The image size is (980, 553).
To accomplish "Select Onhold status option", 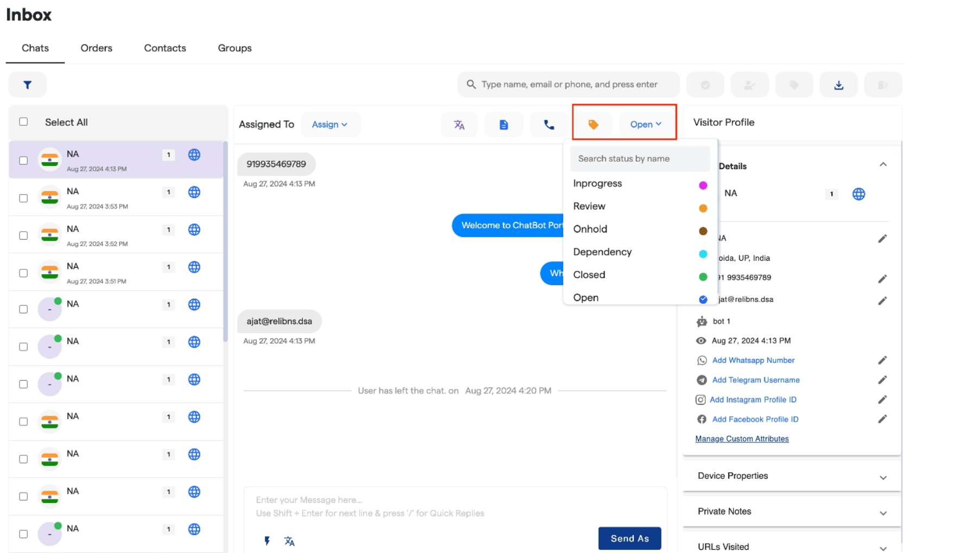I will click(x=640, y=229).
